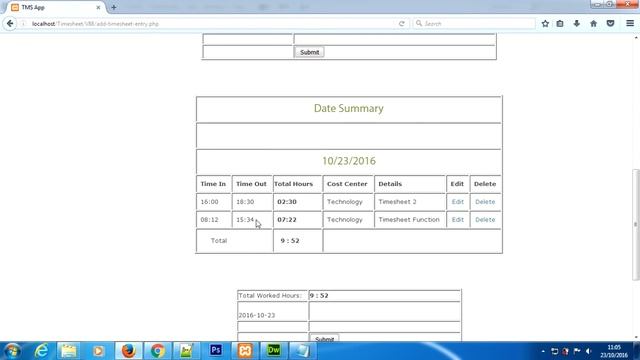Open the downloads arrow icon
Screen dimensions: 640x360
[x=576, y=24]
